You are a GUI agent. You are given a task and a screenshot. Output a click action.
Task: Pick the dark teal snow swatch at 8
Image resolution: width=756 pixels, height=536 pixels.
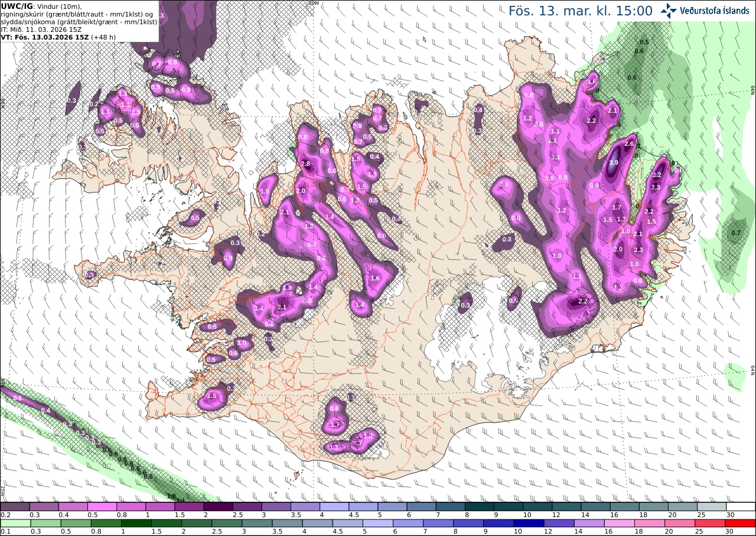[x=480, y=506]
